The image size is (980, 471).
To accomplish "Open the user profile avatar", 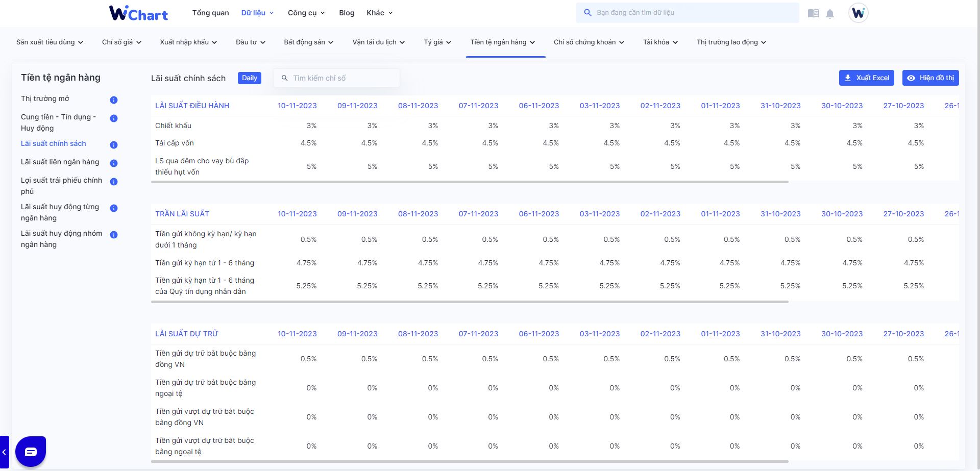I will click(858, 13).
